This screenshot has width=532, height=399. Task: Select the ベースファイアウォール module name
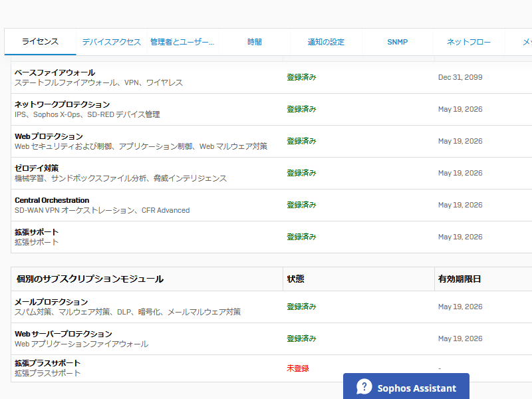pyautogui.click(x=55, y=72)
